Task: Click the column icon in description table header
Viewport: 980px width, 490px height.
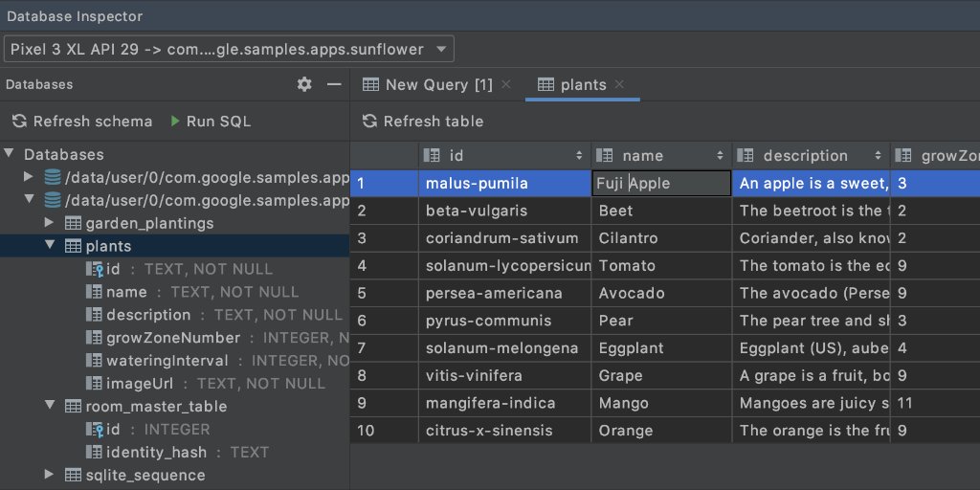Action: click(745, 155)
